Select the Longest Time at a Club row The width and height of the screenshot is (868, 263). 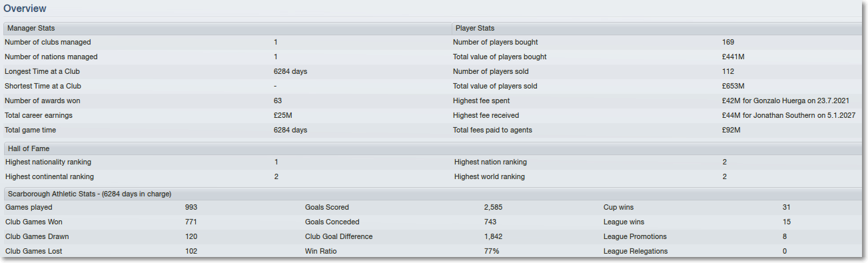point(227,71)
